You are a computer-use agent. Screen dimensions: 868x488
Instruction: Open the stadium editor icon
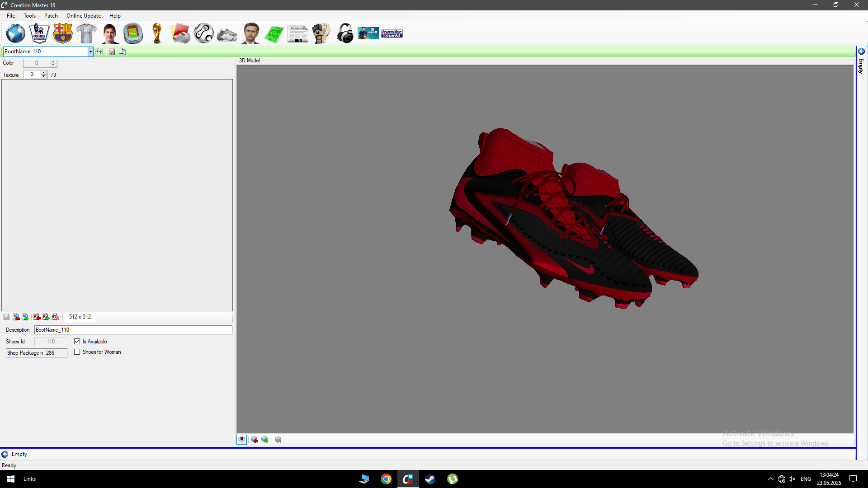[x=133, y=33]
